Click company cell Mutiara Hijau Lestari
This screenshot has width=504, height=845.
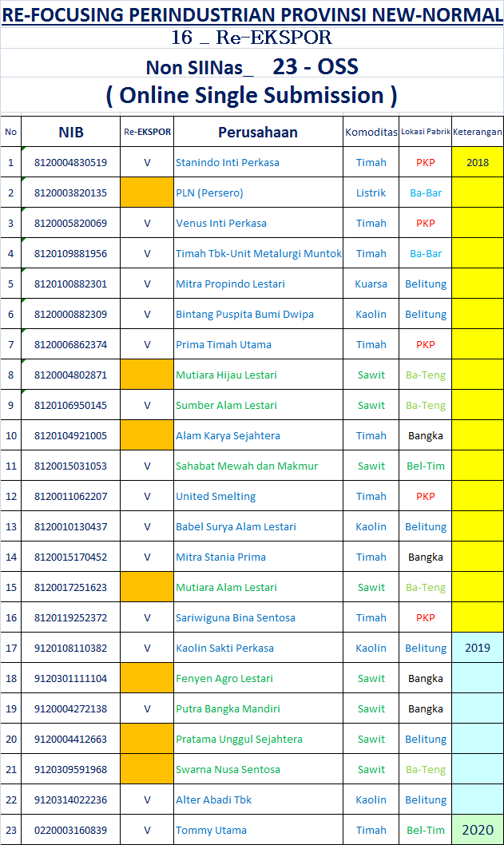pos(258,375)
